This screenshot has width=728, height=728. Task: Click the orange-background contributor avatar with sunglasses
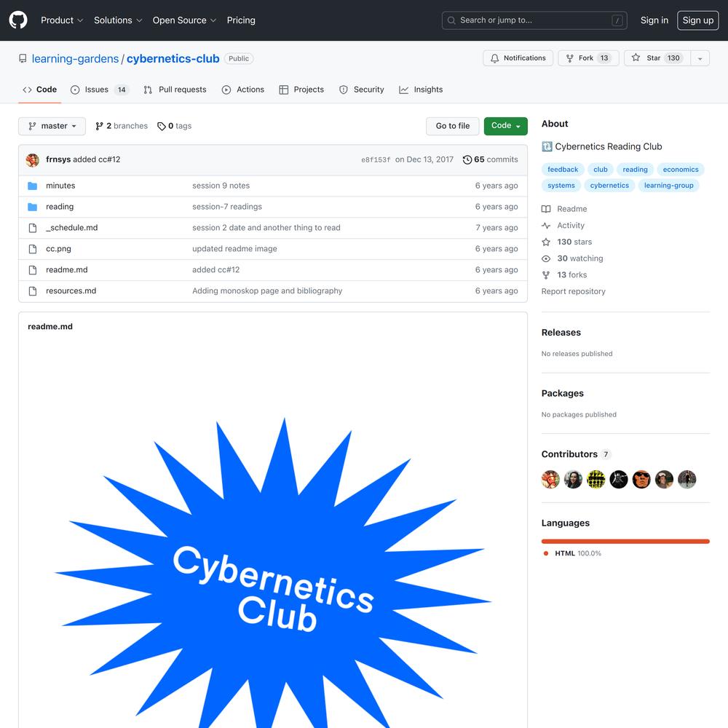click(x=641, y=480)
